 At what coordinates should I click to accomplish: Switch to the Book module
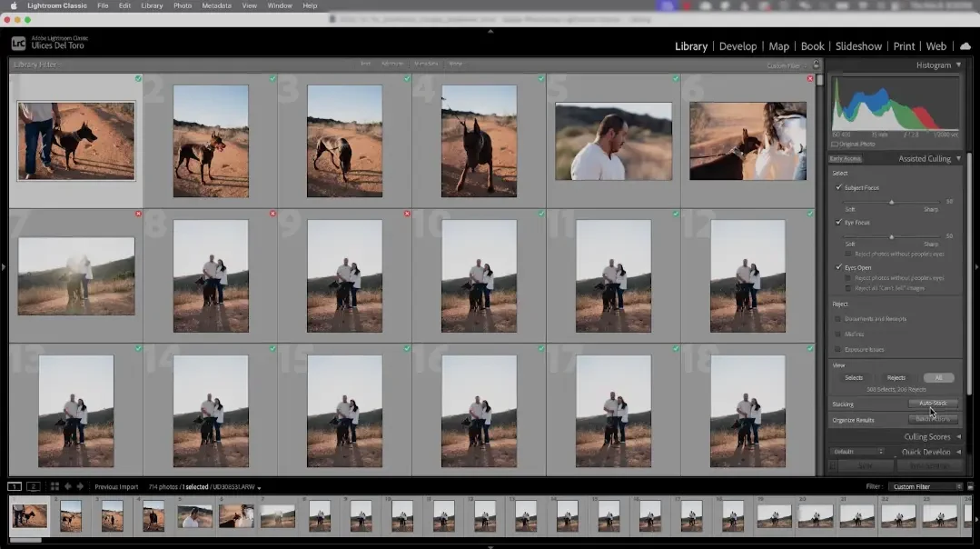(x=813, y=46)
